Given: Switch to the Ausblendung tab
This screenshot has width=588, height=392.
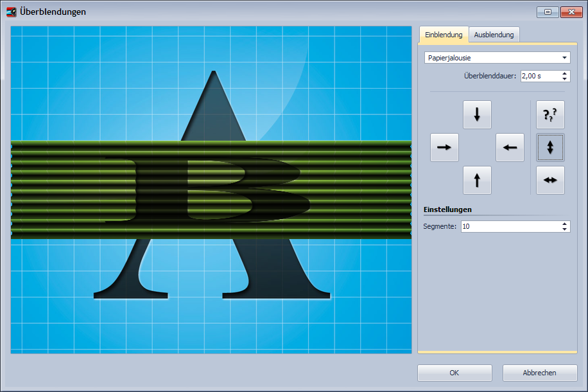Looking at the screenshot, I should 494,35.
